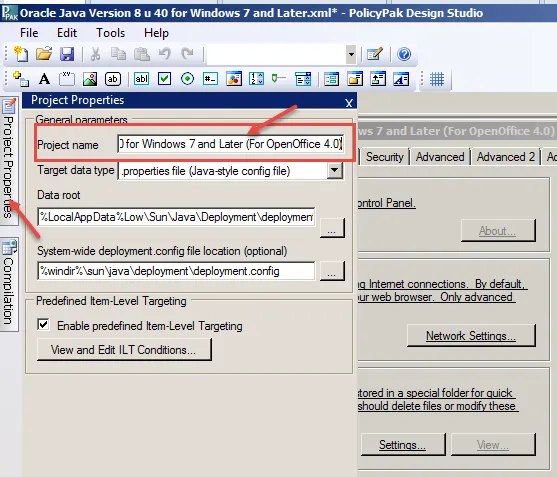Close the Project Properties panel
This screenshot has height=477, width=557.
[348, 103]
